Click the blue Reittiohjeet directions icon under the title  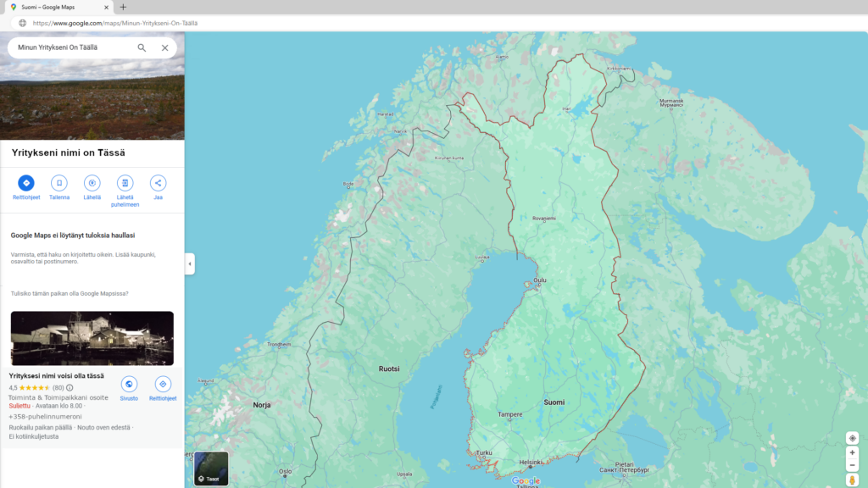click(x=26, y=183)
